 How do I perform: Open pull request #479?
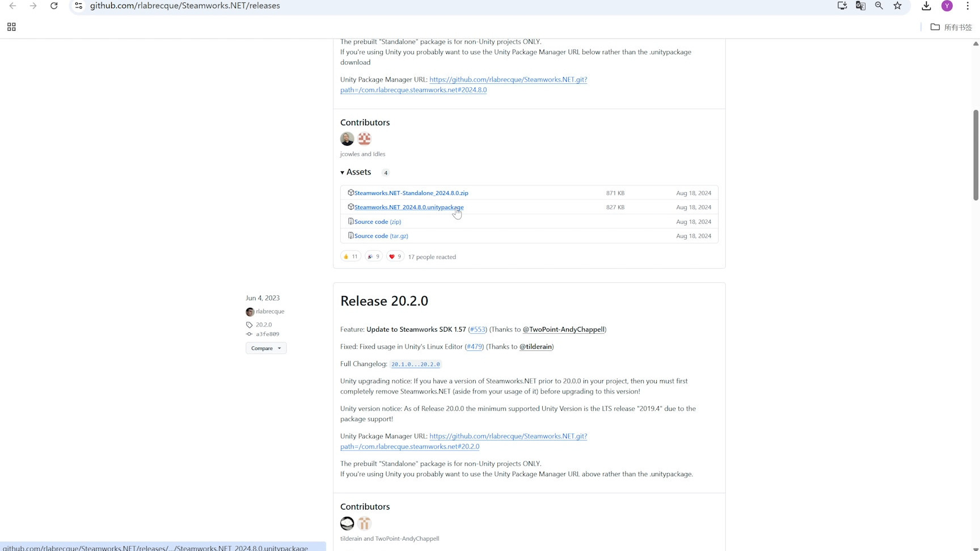coord(474,346)
